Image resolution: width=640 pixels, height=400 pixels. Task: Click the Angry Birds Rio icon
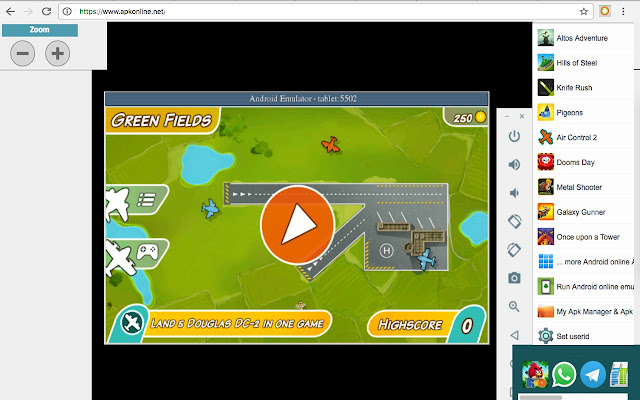click(x=535, y=374)
